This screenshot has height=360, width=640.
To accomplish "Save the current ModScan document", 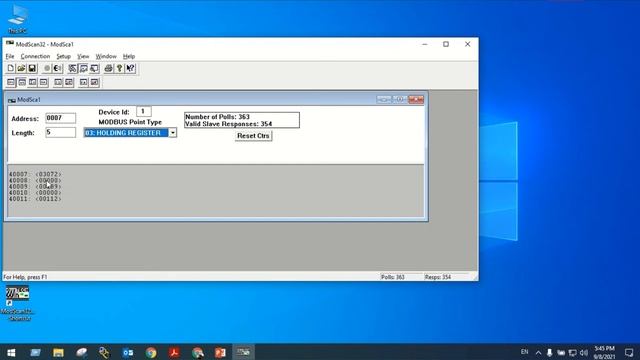I will point(32,68).
